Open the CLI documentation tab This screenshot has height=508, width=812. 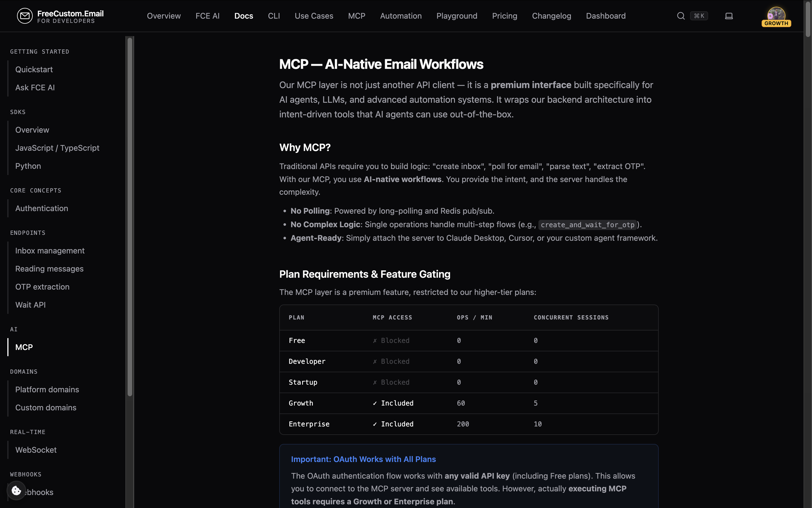[x=274, y=16]
